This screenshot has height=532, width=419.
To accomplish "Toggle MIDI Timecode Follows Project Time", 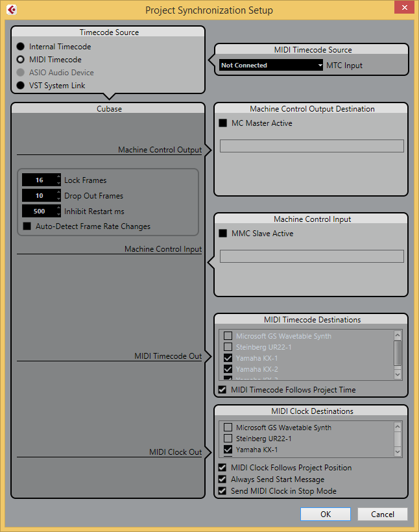I will [222, 389].
